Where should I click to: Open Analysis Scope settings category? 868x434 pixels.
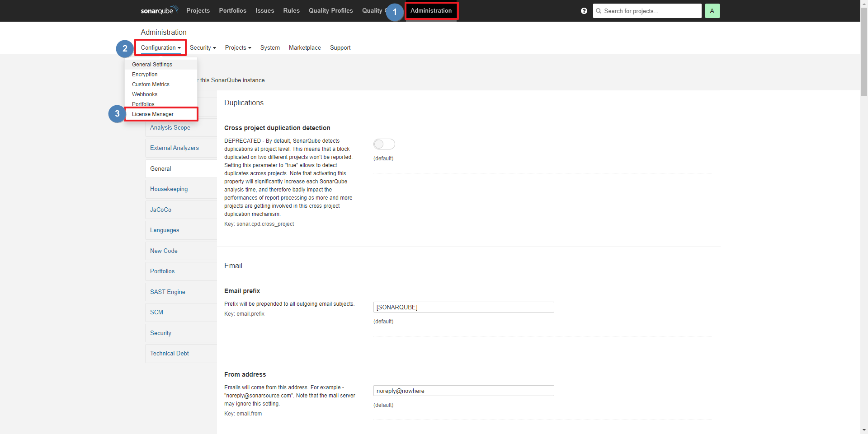pos(181,128)
